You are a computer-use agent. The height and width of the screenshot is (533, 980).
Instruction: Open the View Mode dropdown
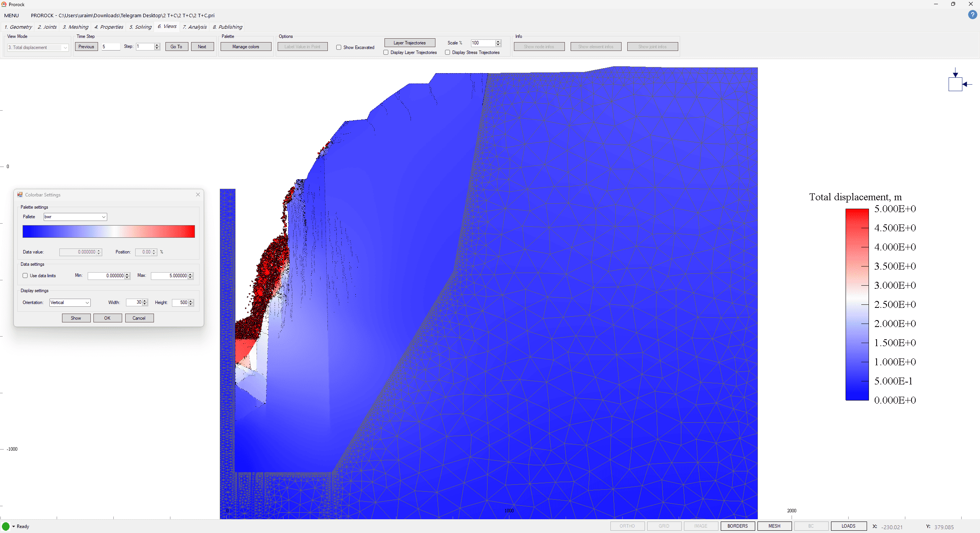38,47
